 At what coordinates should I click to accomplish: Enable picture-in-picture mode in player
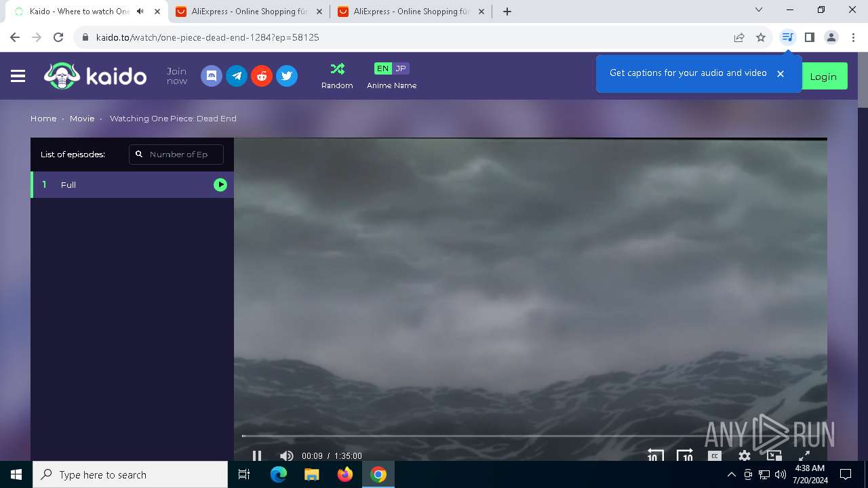[774, 455]
